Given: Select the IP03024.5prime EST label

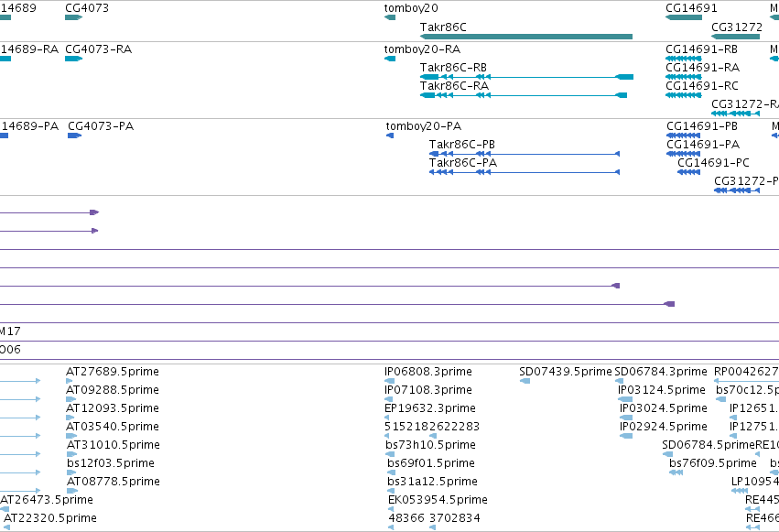Looking at the screenshot, I should pyautogui.click(x=664, y=408).
